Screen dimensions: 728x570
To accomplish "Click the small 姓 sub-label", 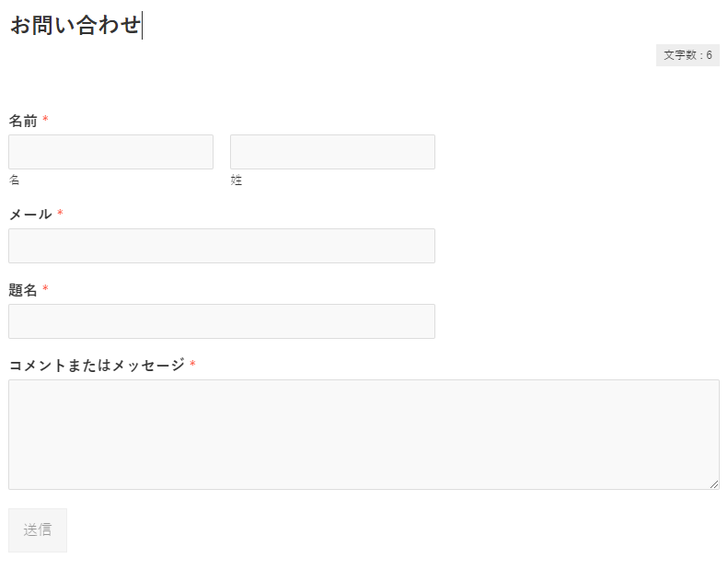I will (x=237, y=180).
